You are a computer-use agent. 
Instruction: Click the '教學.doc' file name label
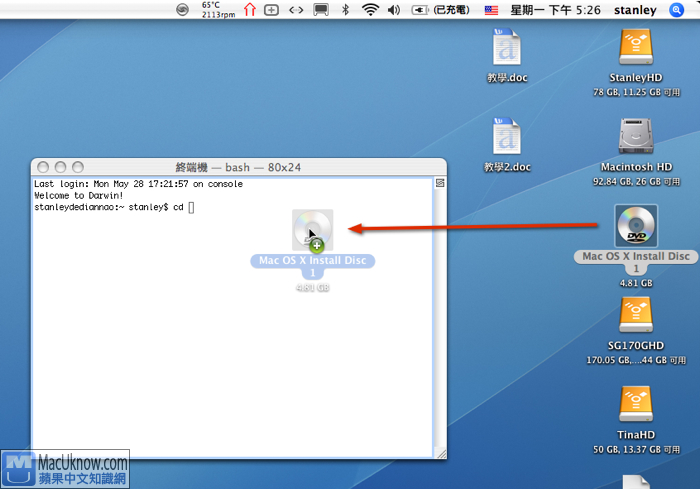[507, 77]
